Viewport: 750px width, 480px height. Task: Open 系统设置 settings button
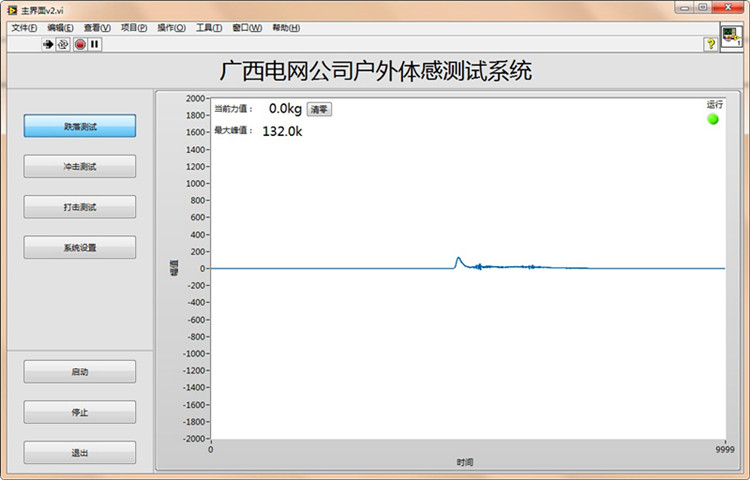tap(80, 247)
